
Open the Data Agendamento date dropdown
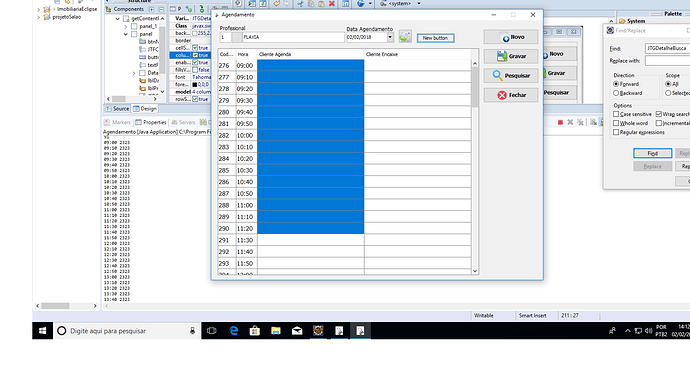390,37
